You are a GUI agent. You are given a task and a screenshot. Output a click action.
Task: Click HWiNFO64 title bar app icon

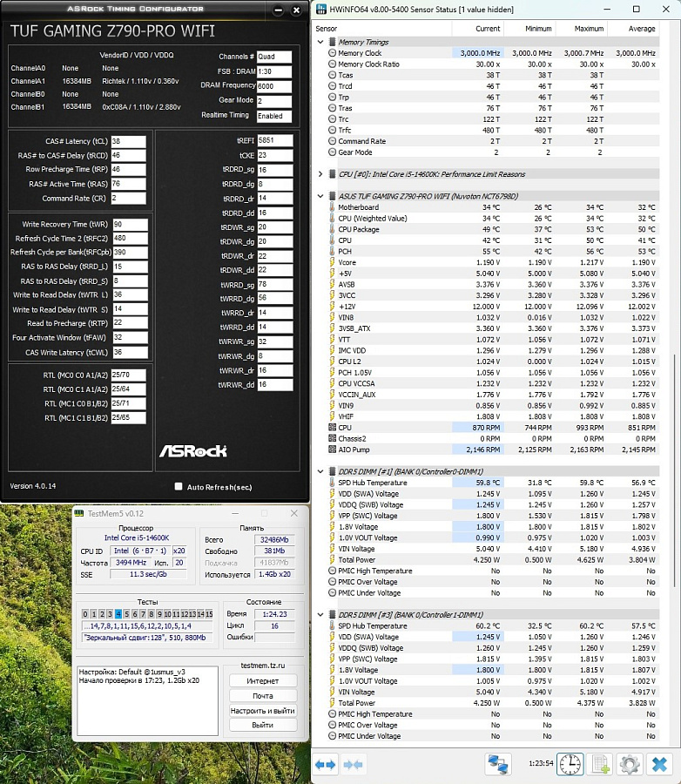pos(321,9)
